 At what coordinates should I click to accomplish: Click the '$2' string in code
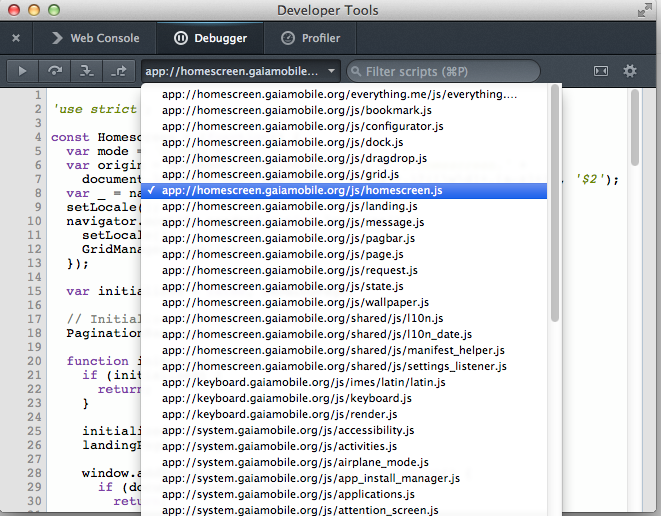[589, 180]
